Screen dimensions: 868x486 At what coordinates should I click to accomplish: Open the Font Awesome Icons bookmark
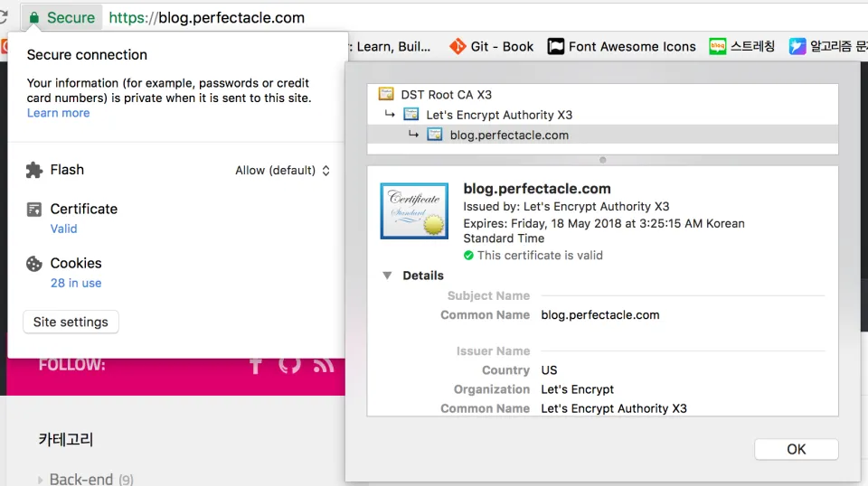[622, 46]
